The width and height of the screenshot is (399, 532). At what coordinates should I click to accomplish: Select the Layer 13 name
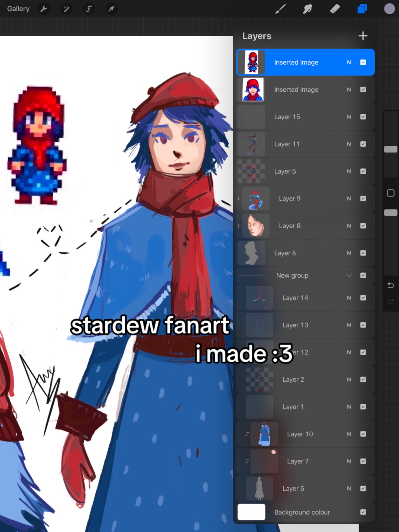point(295,325)
